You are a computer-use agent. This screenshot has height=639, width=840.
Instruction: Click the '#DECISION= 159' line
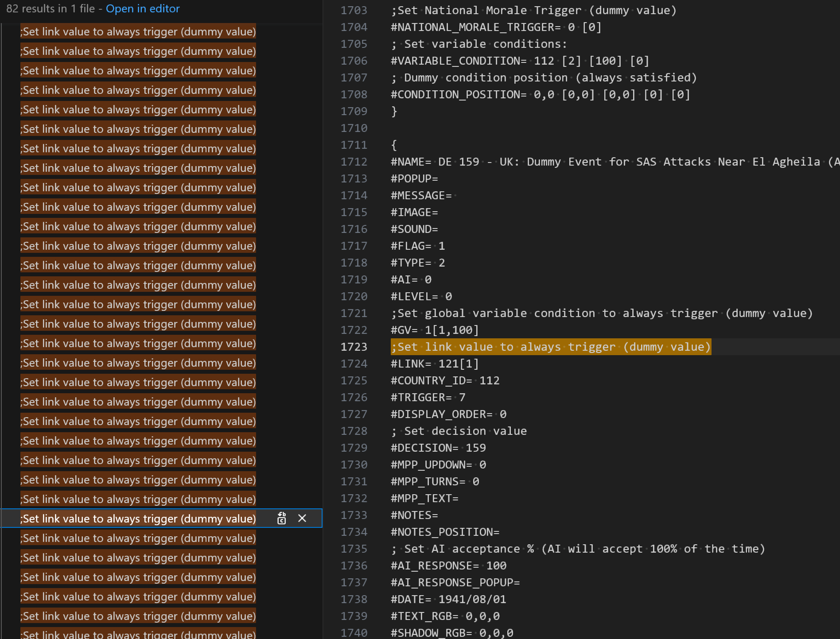coord(438,448)
